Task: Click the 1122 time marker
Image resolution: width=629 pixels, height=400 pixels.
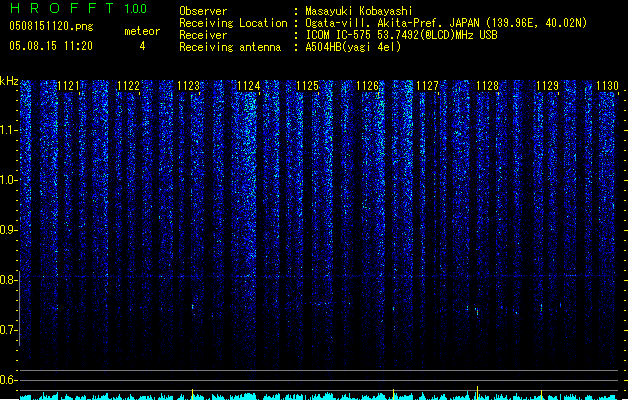Action: 128,86
